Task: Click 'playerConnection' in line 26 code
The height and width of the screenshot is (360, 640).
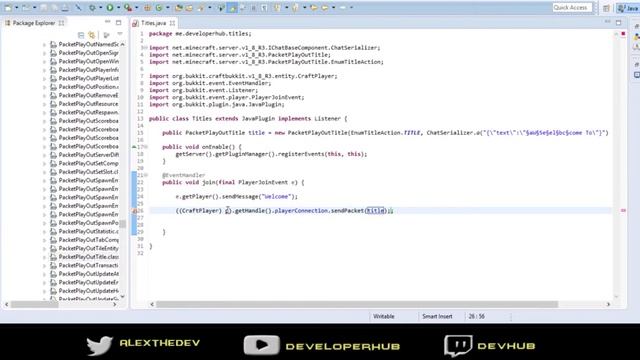Action: 301,211
